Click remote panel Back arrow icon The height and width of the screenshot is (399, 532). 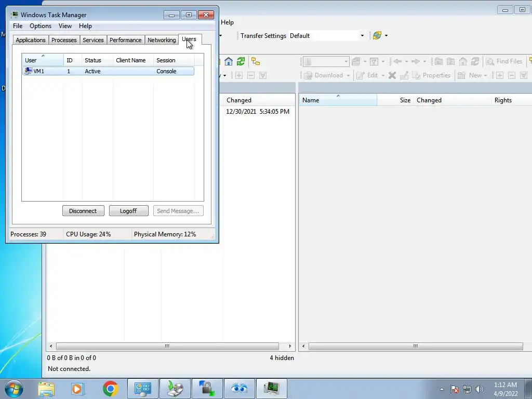(x=397, y=61)
